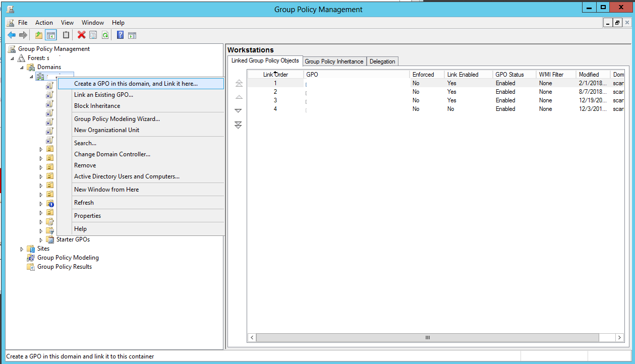Choose Search... in the context menu
Image resolution: width=635 pixels, height=364 pixels.
coord(141,143)
